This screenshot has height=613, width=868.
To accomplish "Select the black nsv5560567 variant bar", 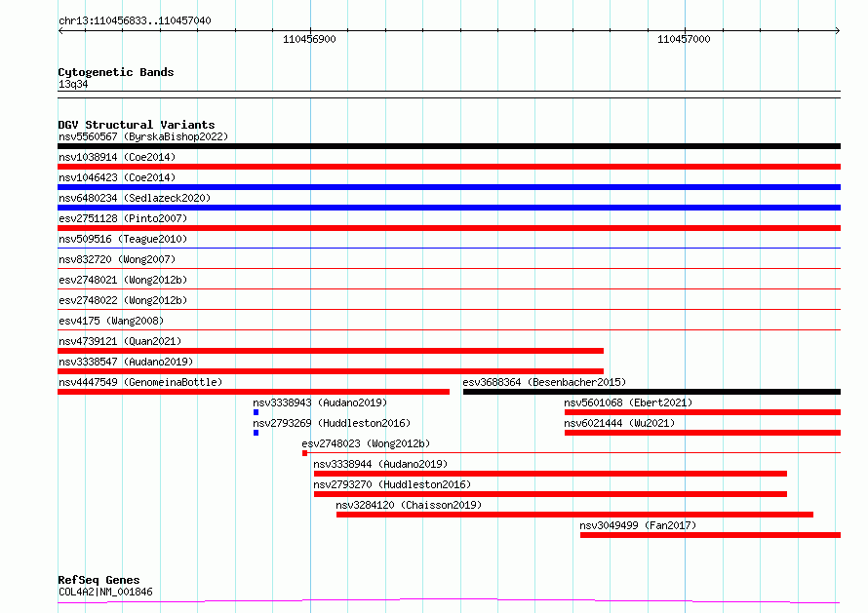I will tap(449, 146).
